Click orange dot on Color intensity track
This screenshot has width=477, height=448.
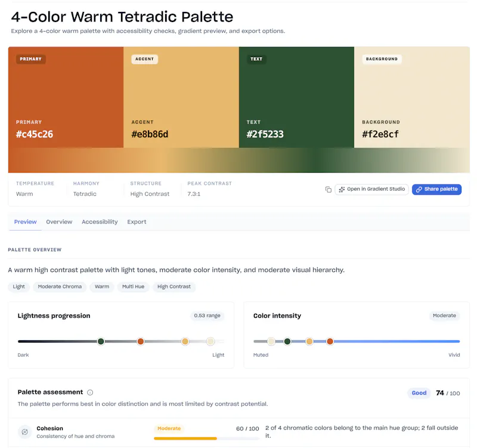pyautogui.click(x=330, y=341)
